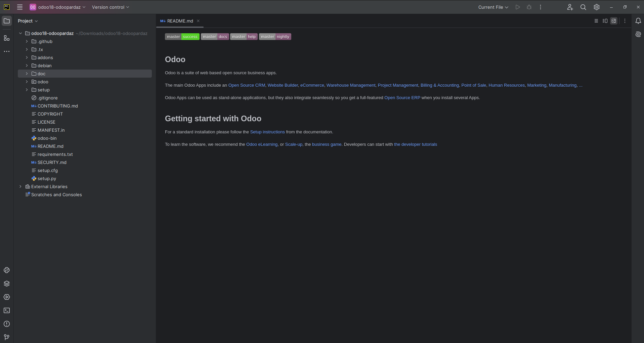The image size is (644, 343).
Task: Open more run actions menu
Action: pyautogui.click(x=541, y=7)
